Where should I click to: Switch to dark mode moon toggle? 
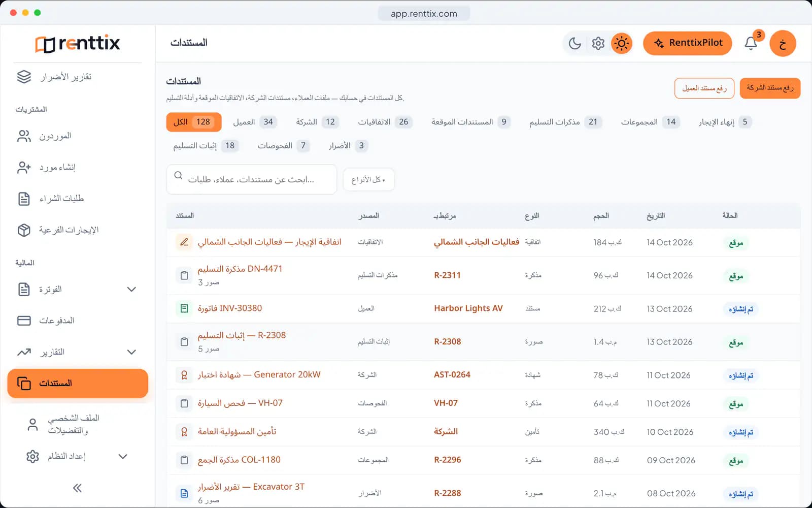pos(575,43)
